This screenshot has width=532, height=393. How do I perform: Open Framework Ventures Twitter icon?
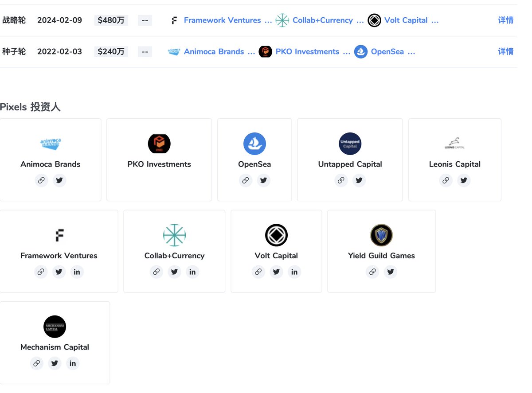59,272
